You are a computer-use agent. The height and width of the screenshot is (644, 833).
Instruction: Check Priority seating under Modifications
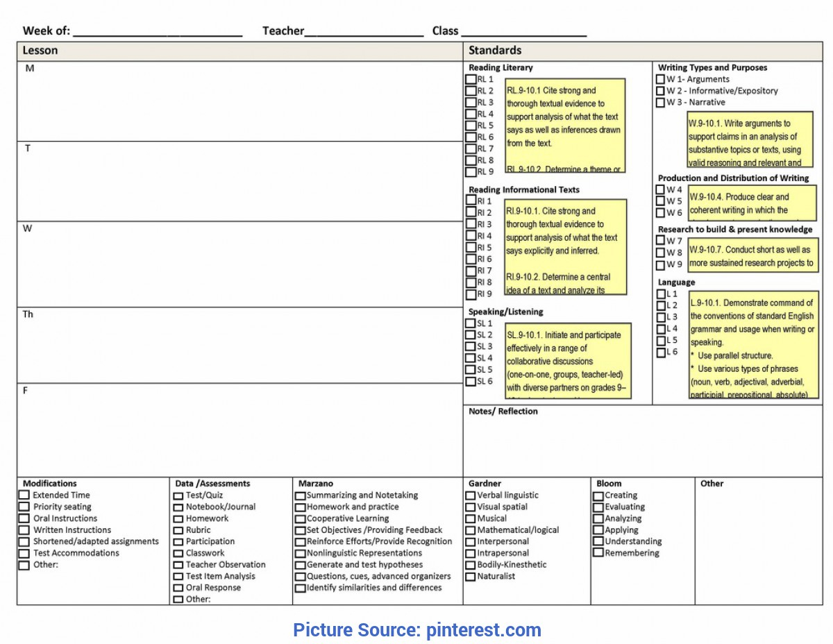(x=24, y=507)
